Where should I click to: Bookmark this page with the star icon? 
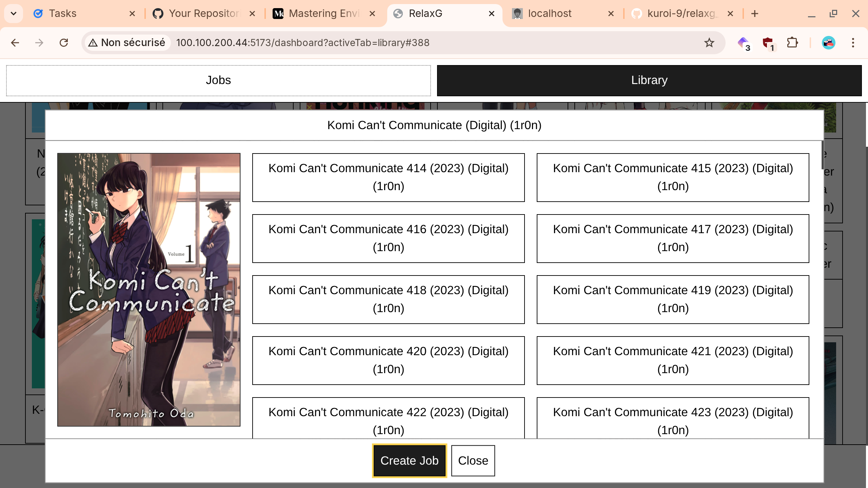(x=709, y=43)
